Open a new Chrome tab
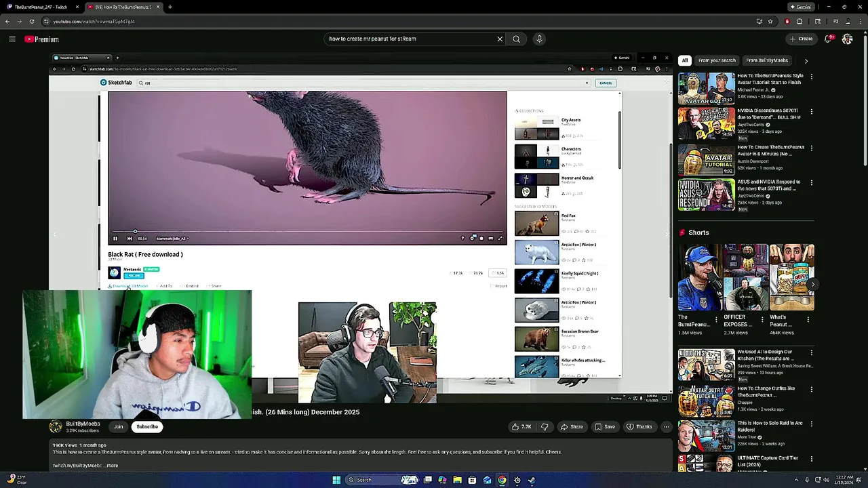 pos(170,7)
